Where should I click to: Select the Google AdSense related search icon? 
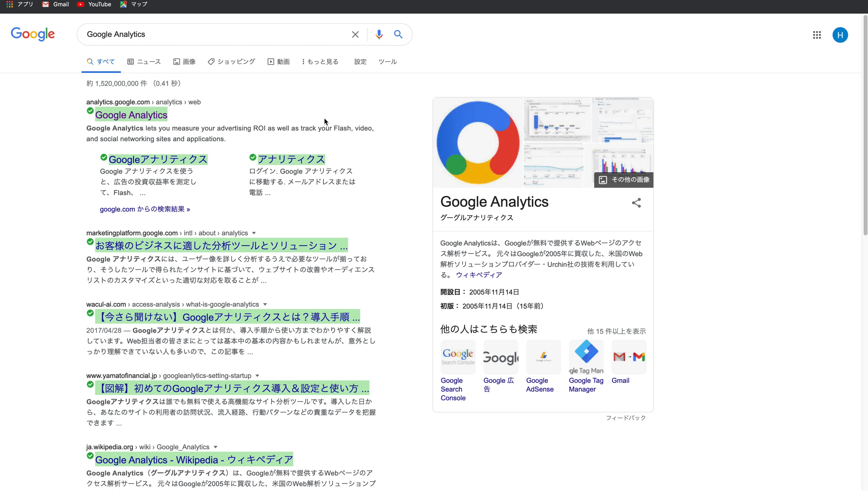point(543,357)
